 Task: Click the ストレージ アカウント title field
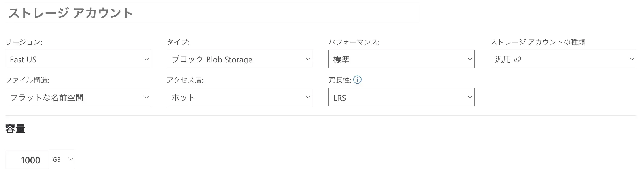(212, 13)
